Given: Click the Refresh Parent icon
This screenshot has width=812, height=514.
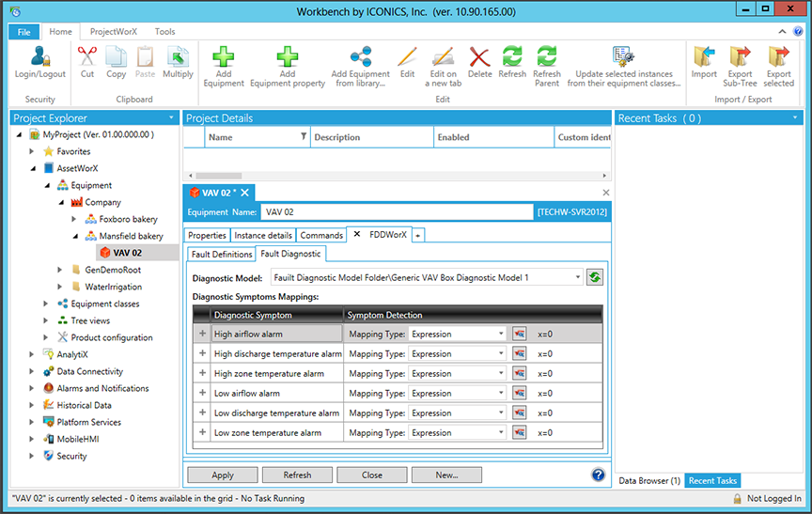Looking at the screenshot, I should click(546, 57).
